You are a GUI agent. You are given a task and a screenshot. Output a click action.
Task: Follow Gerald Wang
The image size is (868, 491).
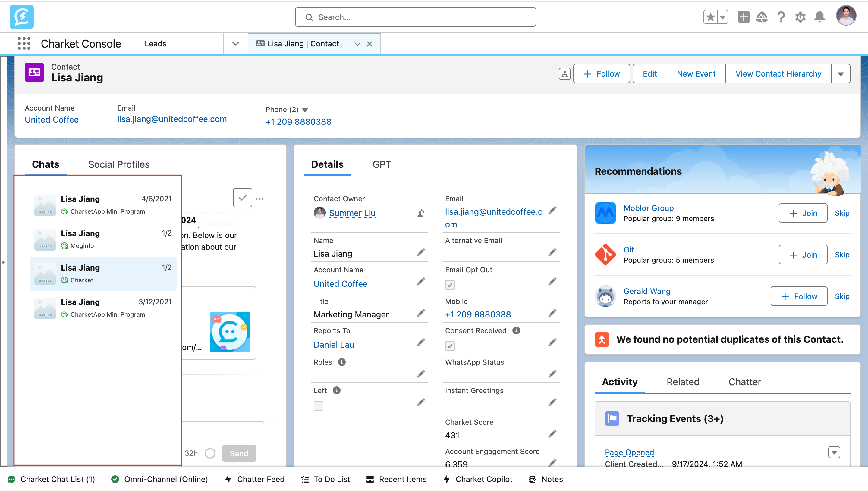pyautogui.click(x=798, y=296)
